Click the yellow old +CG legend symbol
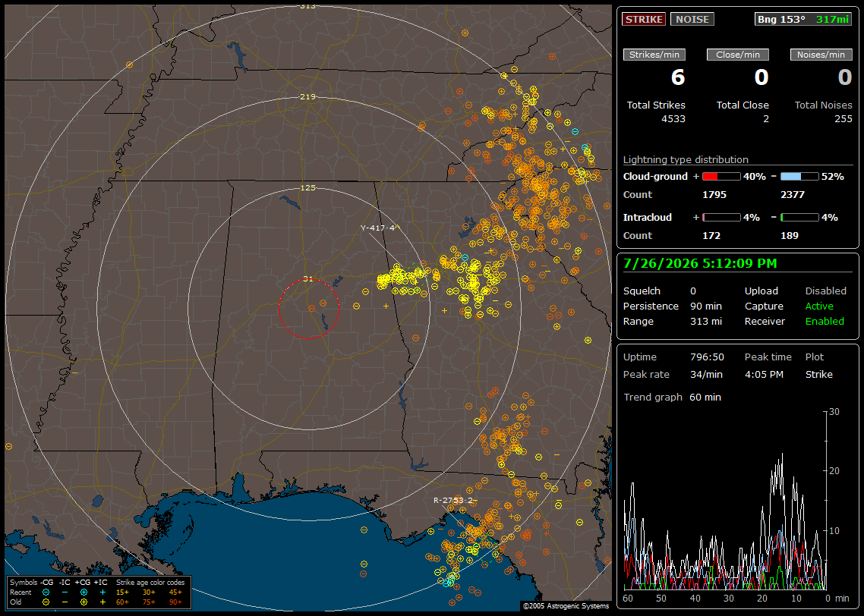Viewport: 864px width, 616px height. pyautogui.click(x=84, y=602)
